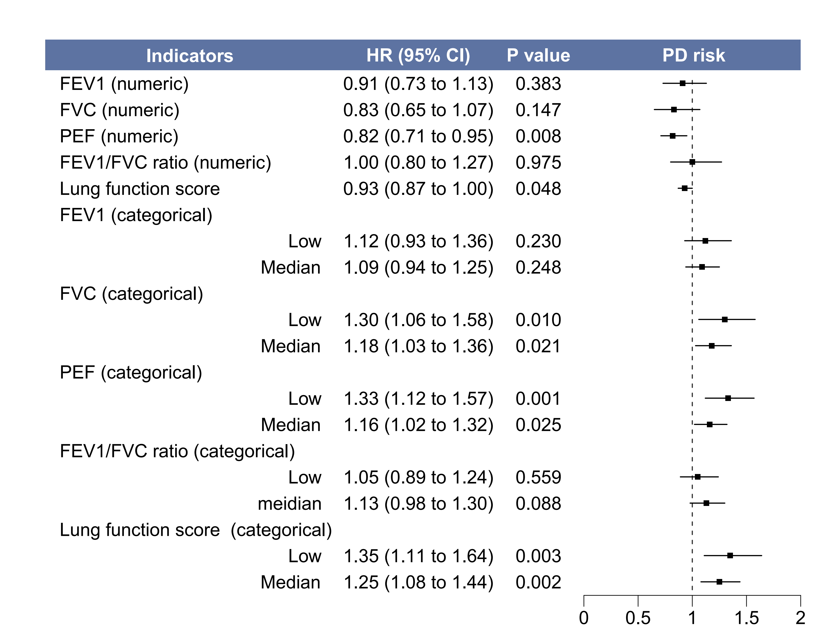Click the P value column header
The width and height of the screenshot is (840, 639).
(x=538, y=55)
